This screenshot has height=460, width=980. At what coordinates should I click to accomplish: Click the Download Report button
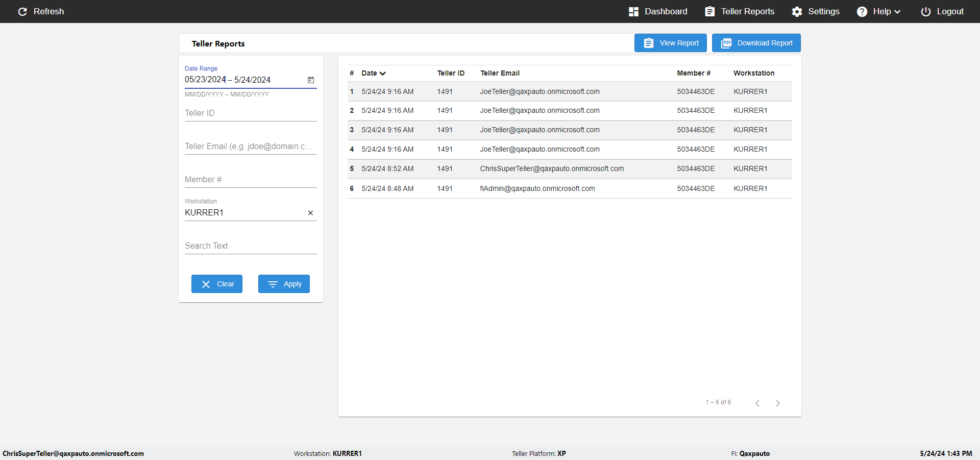click(x=756, y=43)
